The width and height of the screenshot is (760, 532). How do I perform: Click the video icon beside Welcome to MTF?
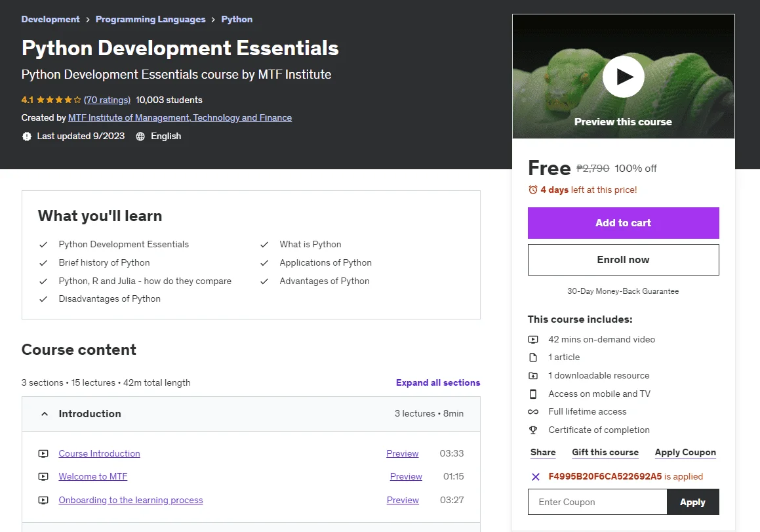click(43, 477)
